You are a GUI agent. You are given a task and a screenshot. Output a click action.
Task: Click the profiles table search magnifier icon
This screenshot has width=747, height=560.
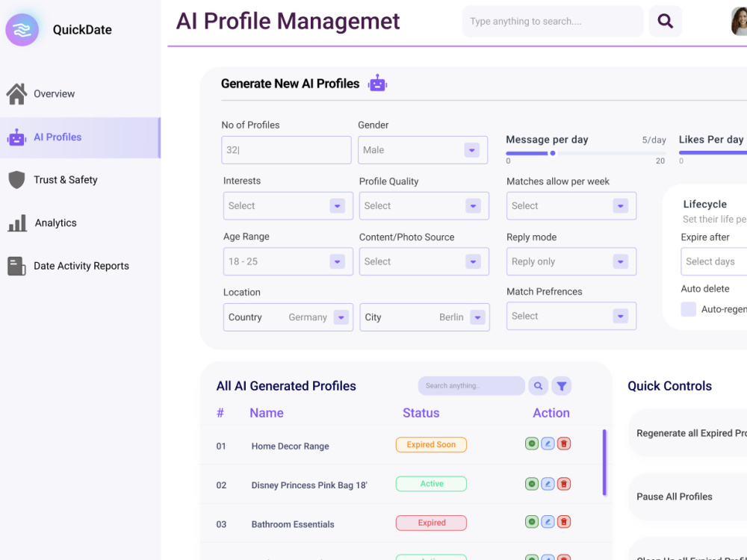pos(538,386)
